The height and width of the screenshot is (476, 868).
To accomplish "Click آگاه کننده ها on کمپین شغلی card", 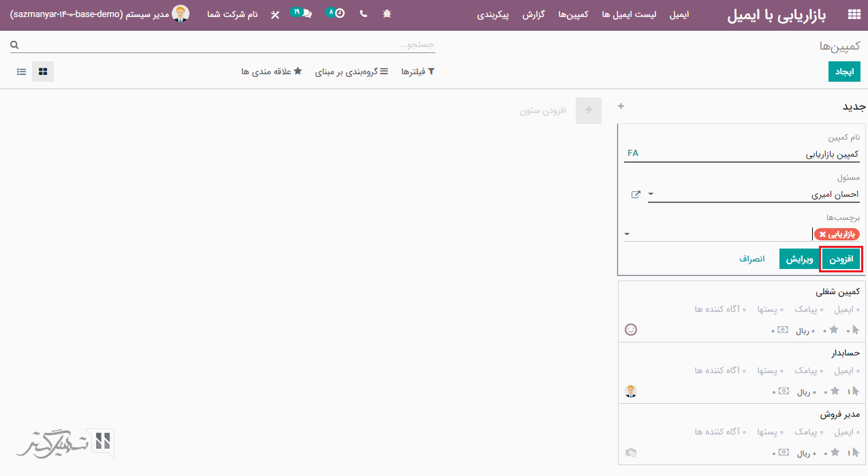I will click(x=720, y=310).
